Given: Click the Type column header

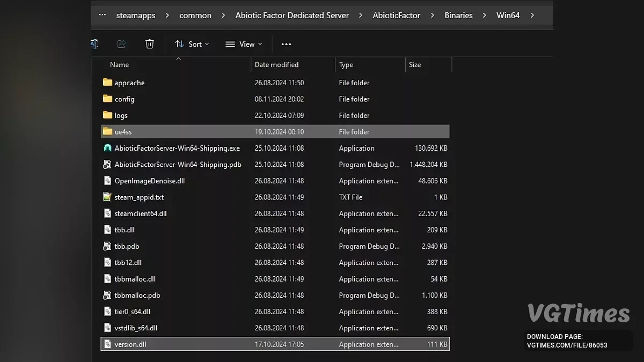Looking at the screenshot, I should pyautogui.click(x=346, y=65).
